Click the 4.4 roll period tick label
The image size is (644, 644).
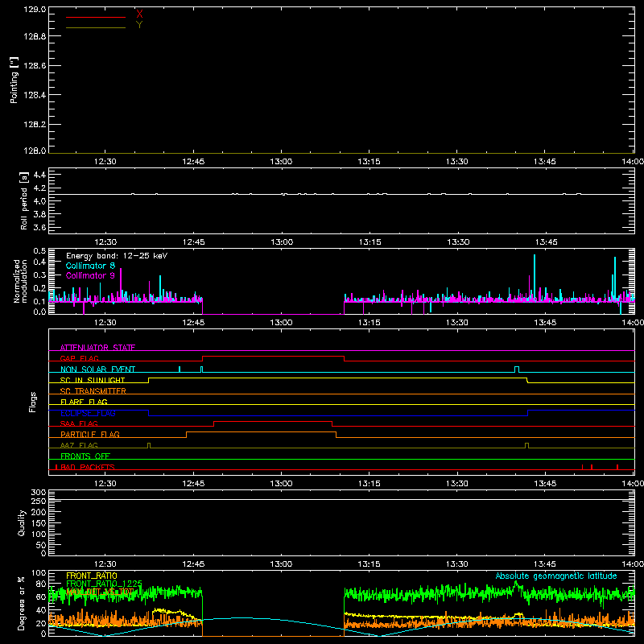39,175
